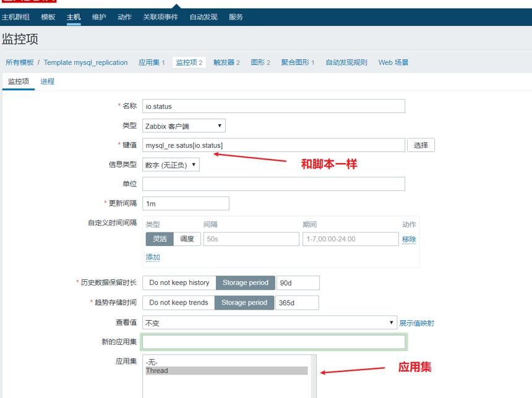Click the 移除 link for custom interval
This screenshot has width=532, height=398.
[x=409, y=239]
